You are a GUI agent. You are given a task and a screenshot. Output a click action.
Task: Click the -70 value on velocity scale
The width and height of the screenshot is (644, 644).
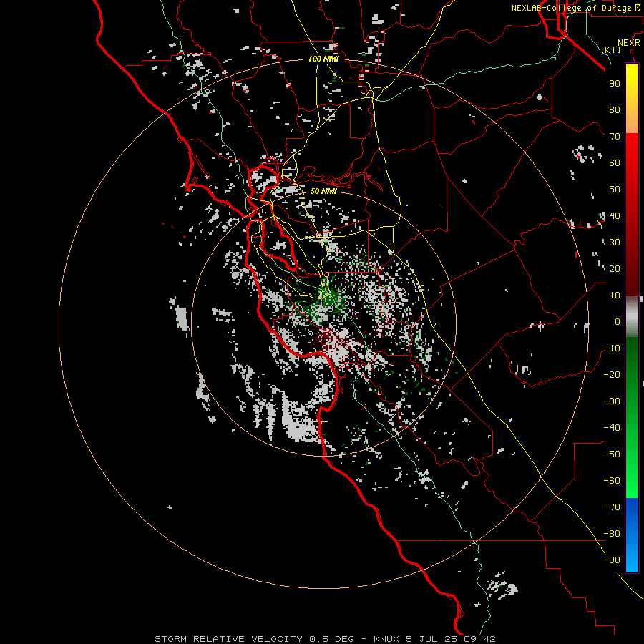tap(612, 507)
